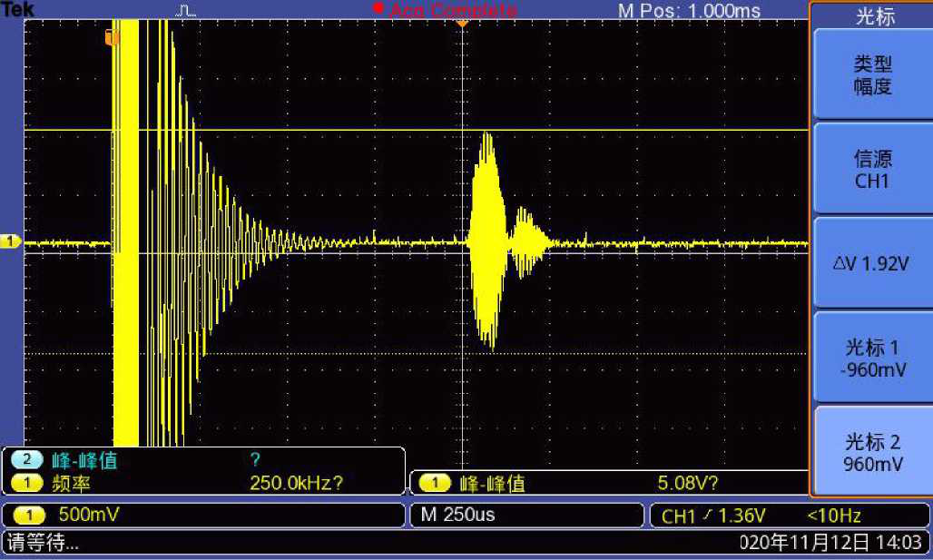Click the channel 1 badge beside 5.08V peak-peak
The height and width of the screenshot is (560, 933).
(x=435, y=483)
